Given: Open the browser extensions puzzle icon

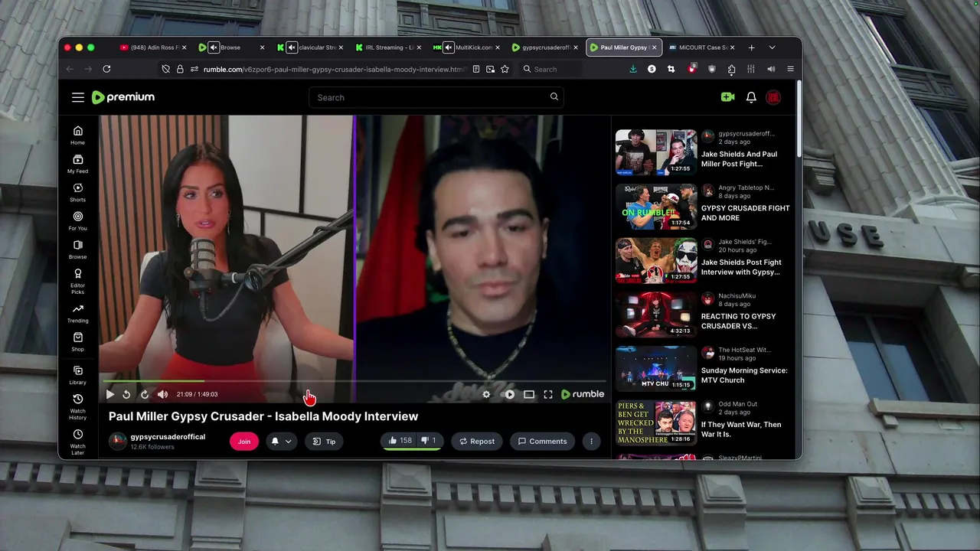Looking at the screenshot, I should coord(731,69).
